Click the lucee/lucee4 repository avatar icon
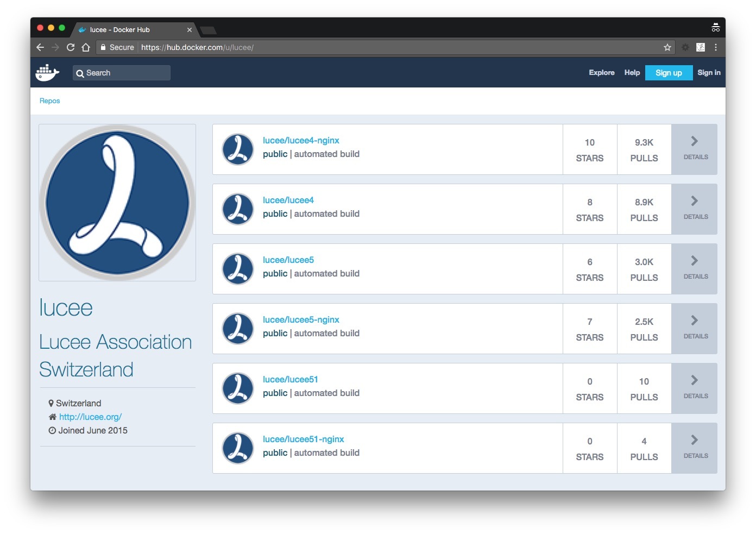The height and width of the screenshot is (534, 756). tap(238, 209)
